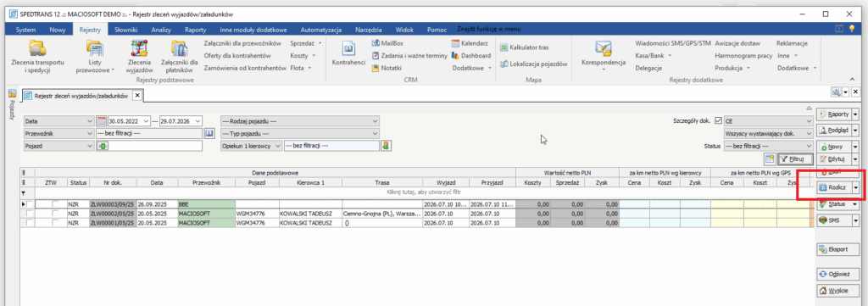Toggle ZTW checkbox in ZLW00002/05/25 row
This screenshot has height=306, width=868.
[x=55, y=213]
